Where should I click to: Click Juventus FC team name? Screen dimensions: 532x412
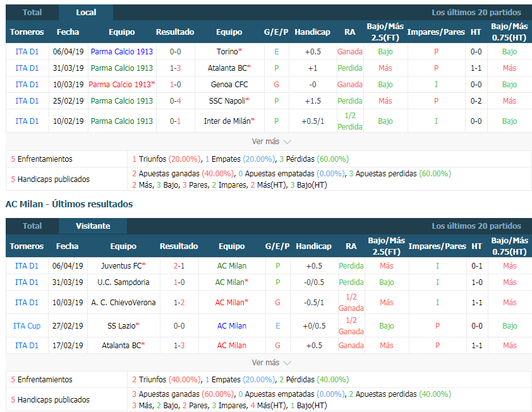[123, 266]
